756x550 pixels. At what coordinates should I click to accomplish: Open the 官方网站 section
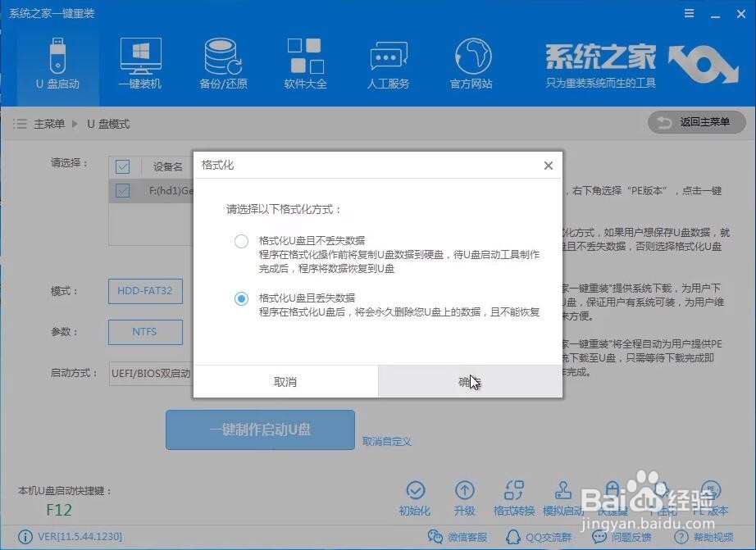(x=471, y=63)
